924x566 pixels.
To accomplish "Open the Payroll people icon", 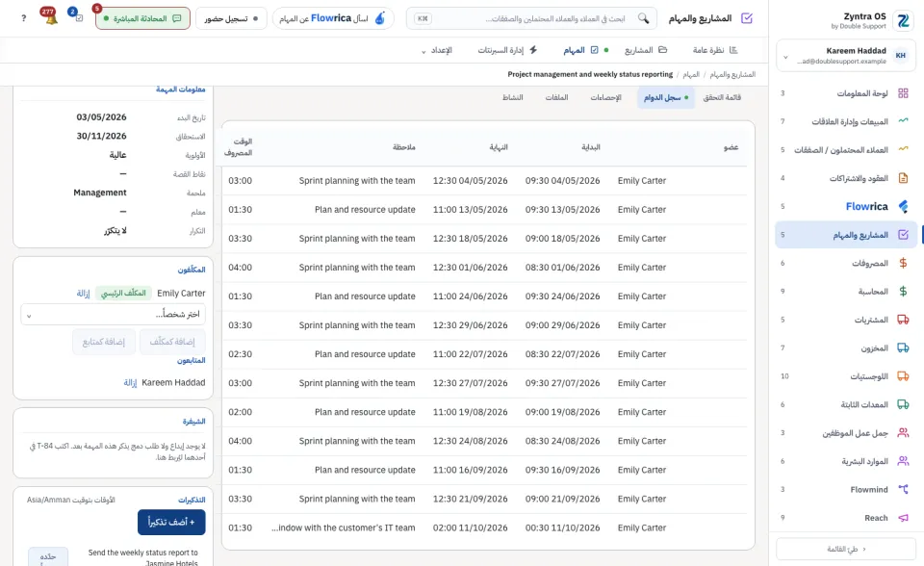I will (x=903, y=433).
